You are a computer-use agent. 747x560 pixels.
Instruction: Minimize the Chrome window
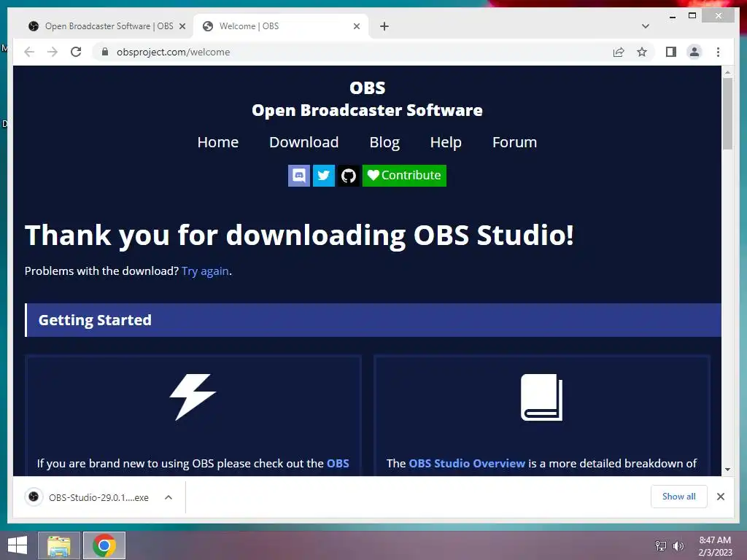pyautogui.click(x=672, y=17)
